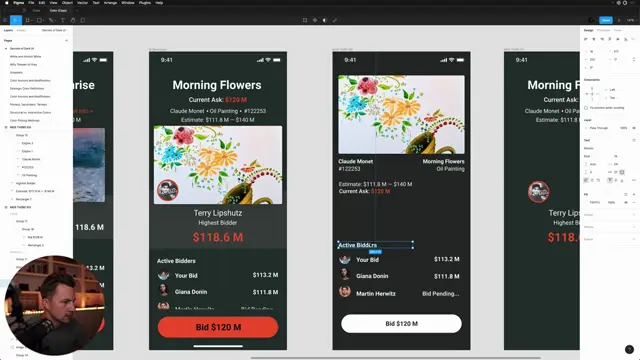Image resolution: width=640 pixels, height=360 pixels.
Task: Click text align left icon
Action: pos(586,180)
